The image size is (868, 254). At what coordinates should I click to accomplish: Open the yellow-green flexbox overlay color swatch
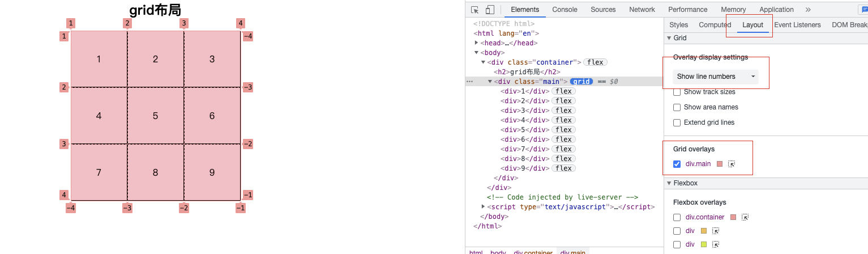704,244
